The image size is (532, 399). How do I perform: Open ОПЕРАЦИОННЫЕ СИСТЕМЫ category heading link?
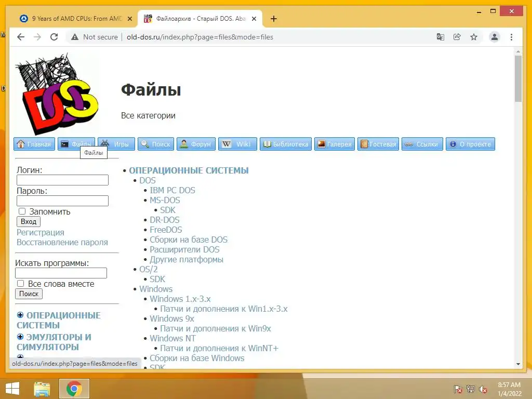coord(189,170)
